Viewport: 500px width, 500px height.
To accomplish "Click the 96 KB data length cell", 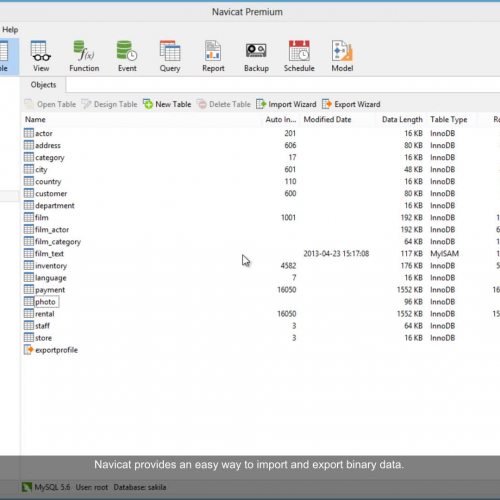I will click(x=413, y=302).
